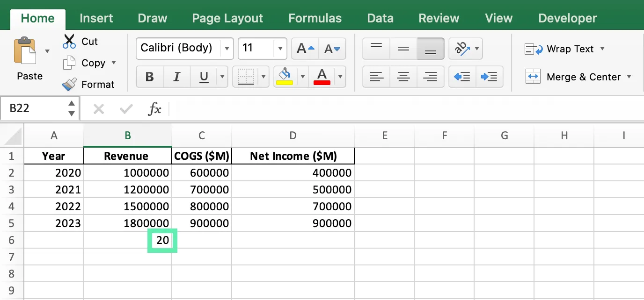644x300 pixels.
Task: Select the cell with year 2022
Action: (x=54, y=207)
